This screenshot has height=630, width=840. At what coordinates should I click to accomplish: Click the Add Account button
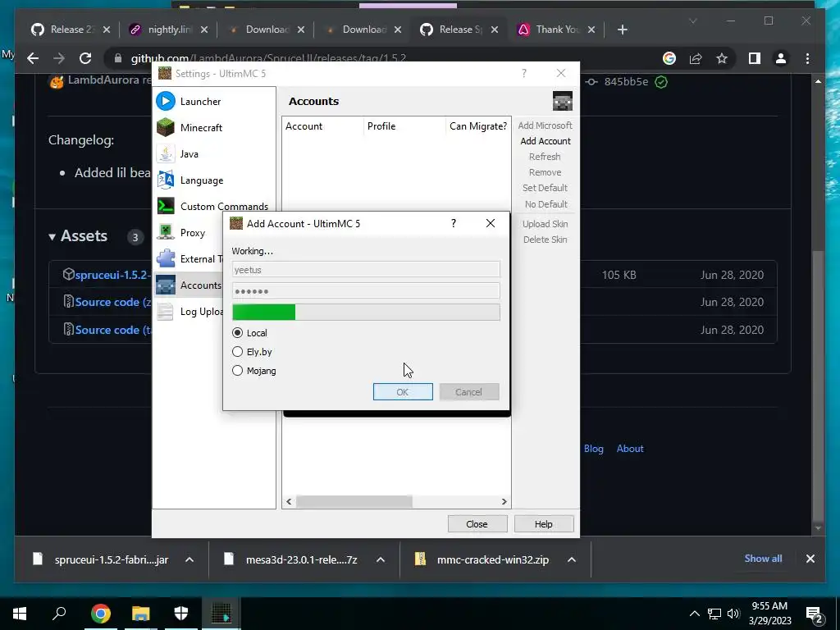pos(546,141)
